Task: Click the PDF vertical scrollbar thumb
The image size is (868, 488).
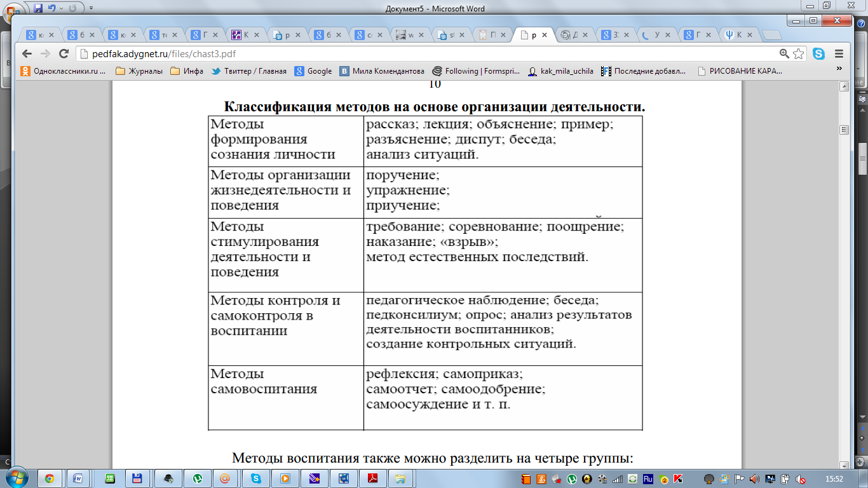Action: [x=844, y=130]
